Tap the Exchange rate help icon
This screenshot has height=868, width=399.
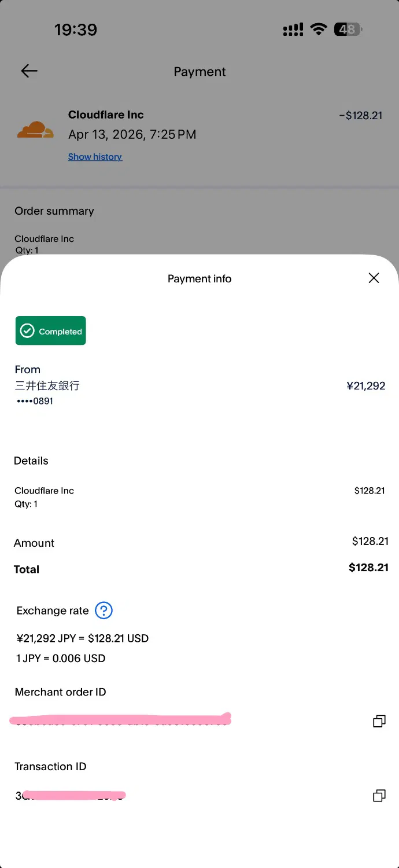click(104, 610)
